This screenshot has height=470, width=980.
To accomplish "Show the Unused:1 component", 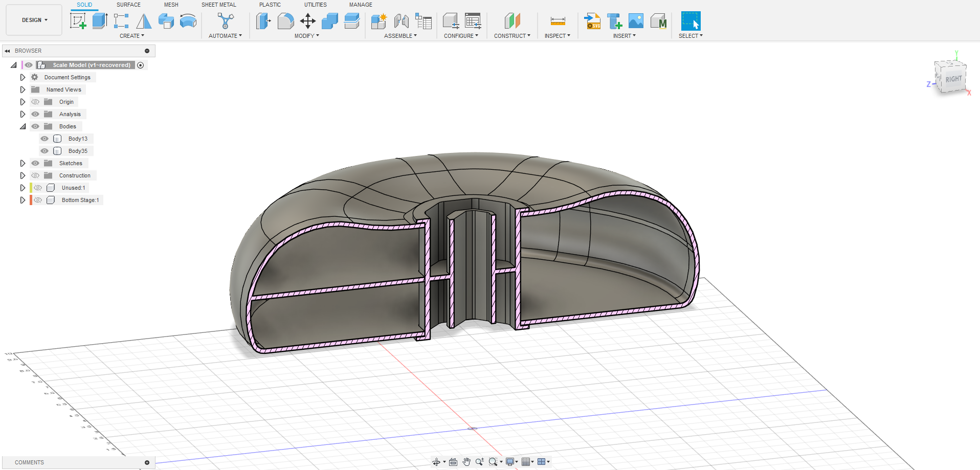I will click(x=38, y=188).
